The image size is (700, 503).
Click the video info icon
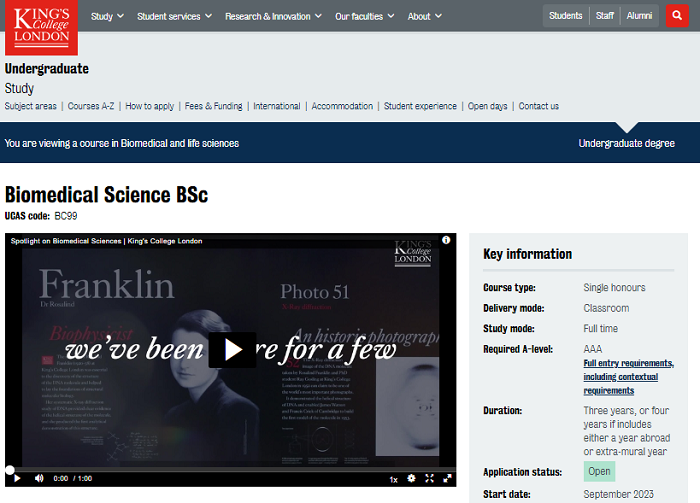446,241
